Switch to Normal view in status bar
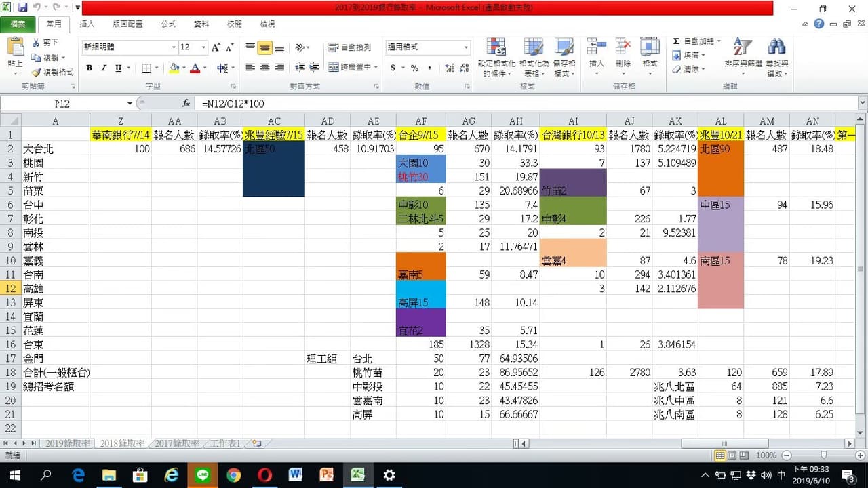This screenshot has height=488, width=868. tap(720, 455)
